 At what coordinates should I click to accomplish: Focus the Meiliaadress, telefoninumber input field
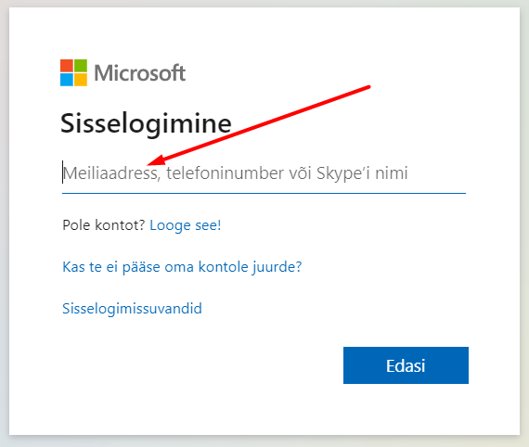[264, 173]
